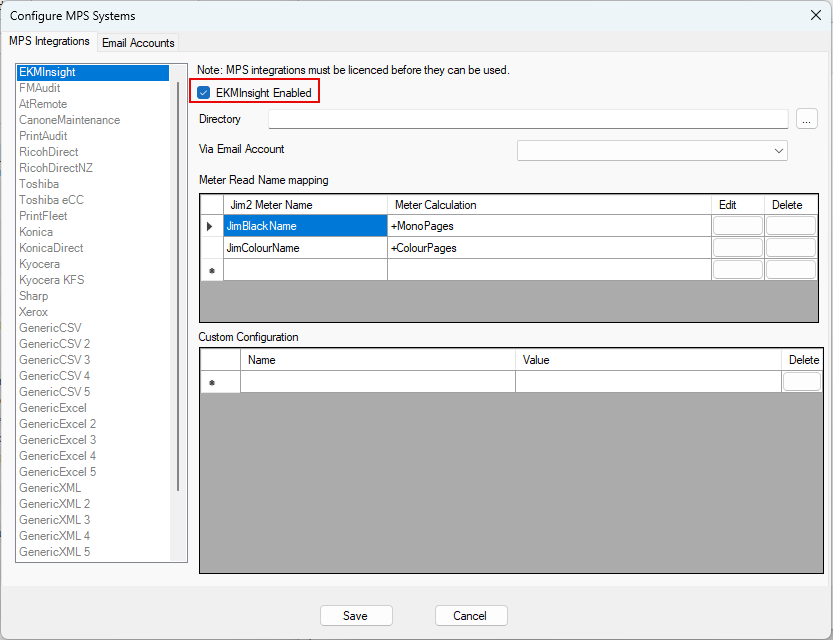Click Custom Configuration Name column header

378,360
